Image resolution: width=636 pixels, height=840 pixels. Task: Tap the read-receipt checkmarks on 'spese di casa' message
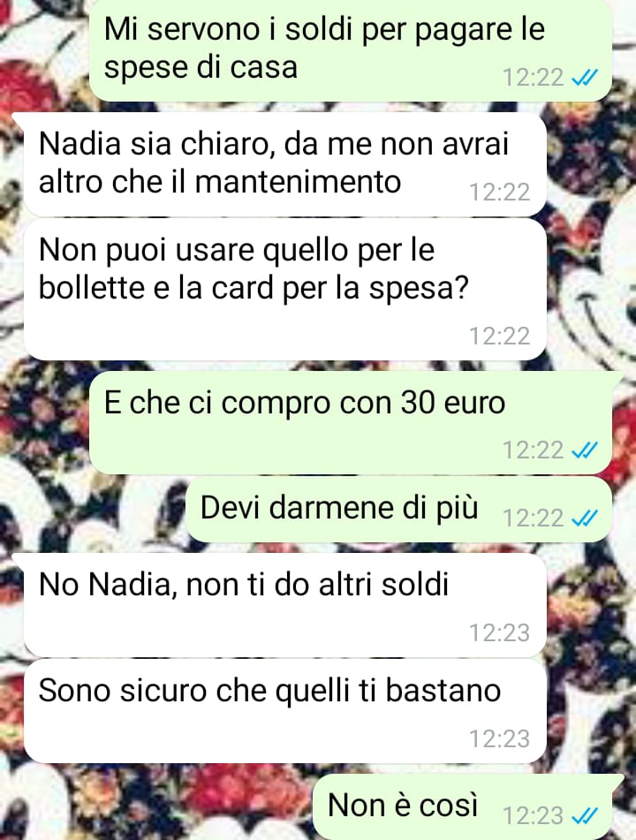(x=585, y=79)
